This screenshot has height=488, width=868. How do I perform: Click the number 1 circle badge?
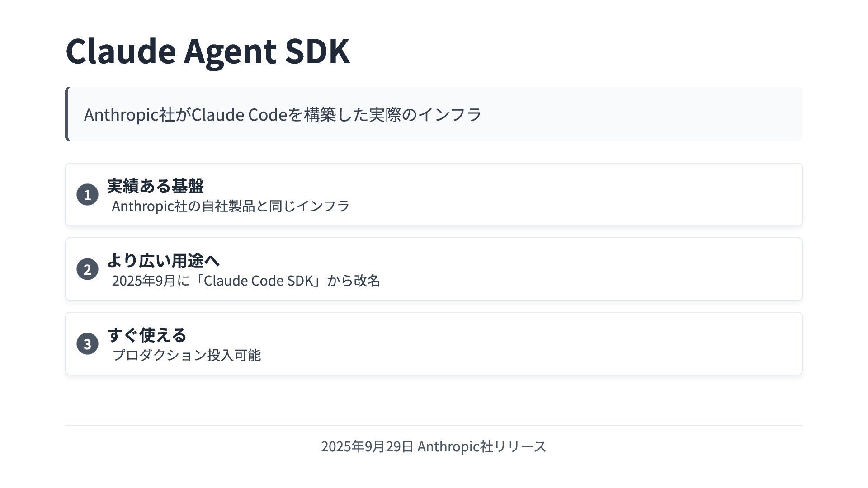coord(87,195)
